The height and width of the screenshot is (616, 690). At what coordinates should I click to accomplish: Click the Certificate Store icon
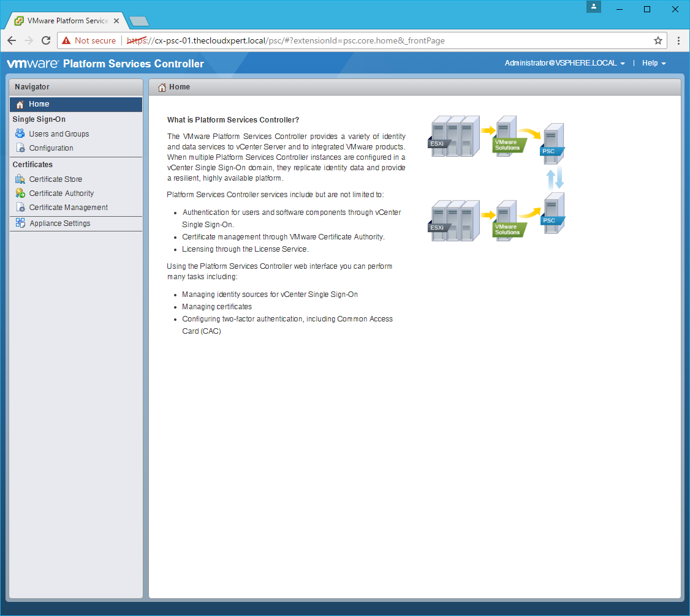[20, 179]
